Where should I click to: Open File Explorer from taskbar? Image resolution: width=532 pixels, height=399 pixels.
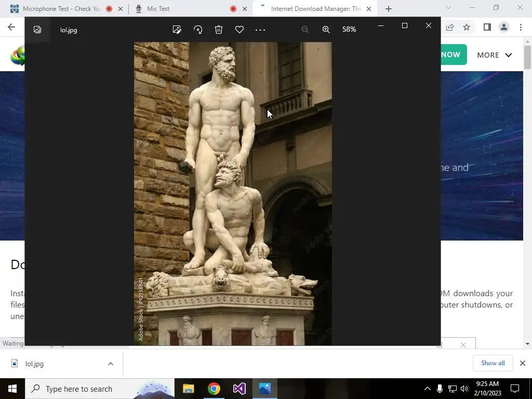tap(188, 389)
